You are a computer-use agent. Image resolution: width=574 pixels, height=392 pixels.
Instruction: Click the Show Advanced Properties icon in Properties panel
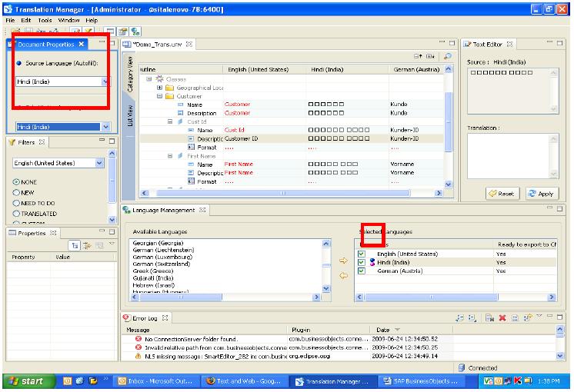click(x=87, y=245)
